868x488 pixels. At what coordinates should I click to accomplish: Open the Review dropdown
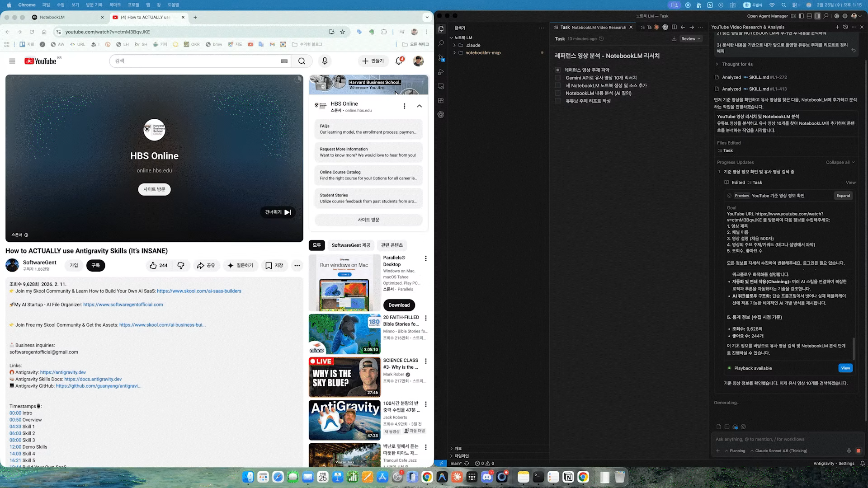point(690,39)
